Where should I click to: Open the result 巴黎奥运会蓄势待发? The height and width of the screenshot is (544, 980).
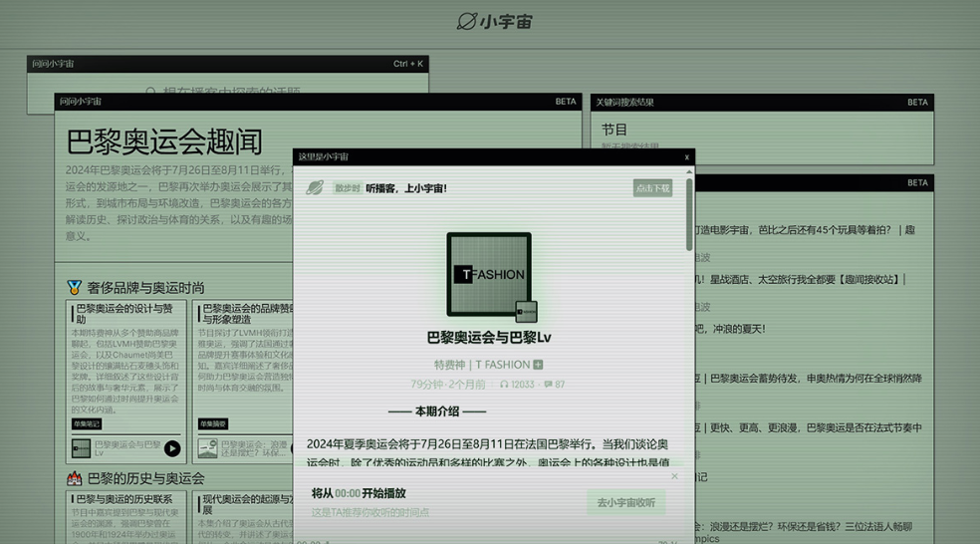[808, 379]
